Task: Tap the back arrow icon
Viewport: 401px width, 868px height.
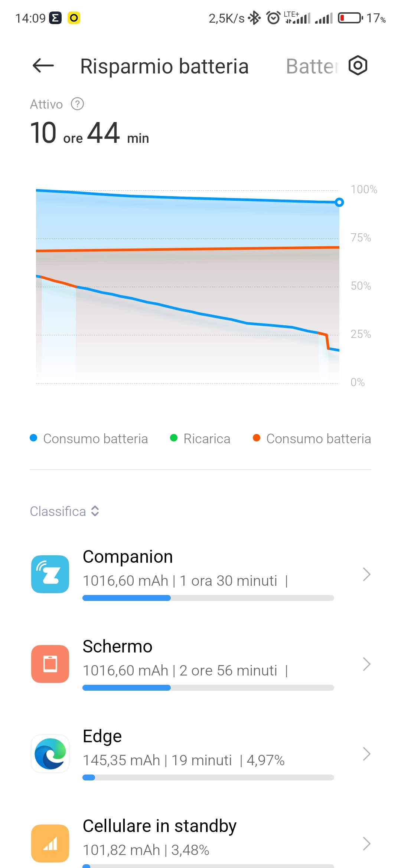Action: point(43,66)
